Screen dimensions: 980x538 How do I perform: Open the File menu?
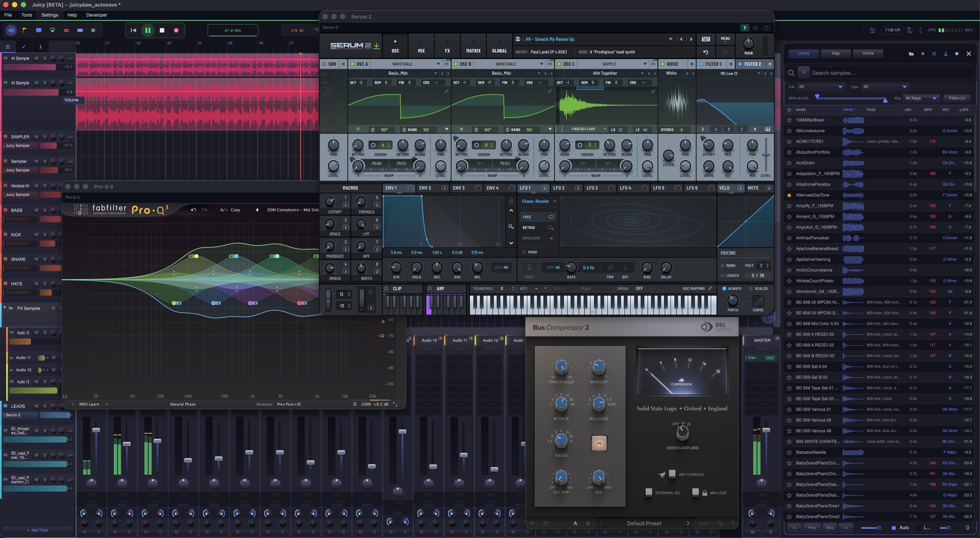coord(8,15)
